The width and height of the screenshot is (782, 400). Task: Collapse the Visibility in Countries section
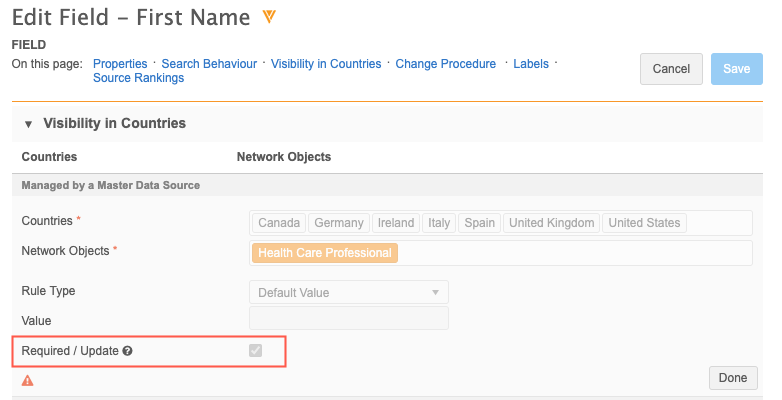coord(28,124)
